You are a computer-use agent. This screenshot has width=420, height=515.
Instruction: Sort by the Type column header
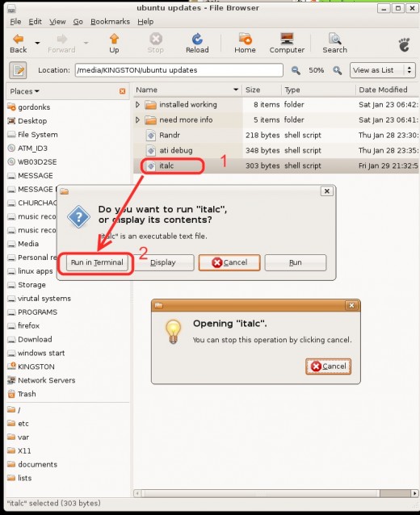coord(318,90)
